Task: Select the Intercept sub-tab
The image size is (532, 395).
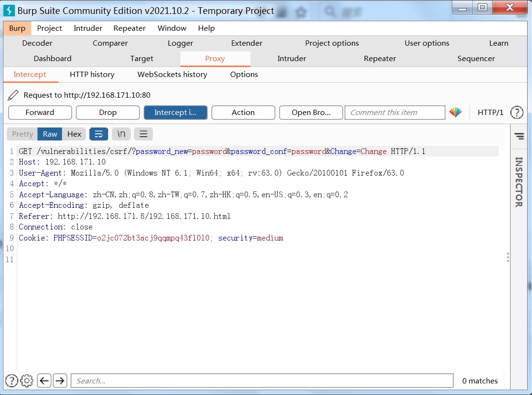Action: point(30,75)
